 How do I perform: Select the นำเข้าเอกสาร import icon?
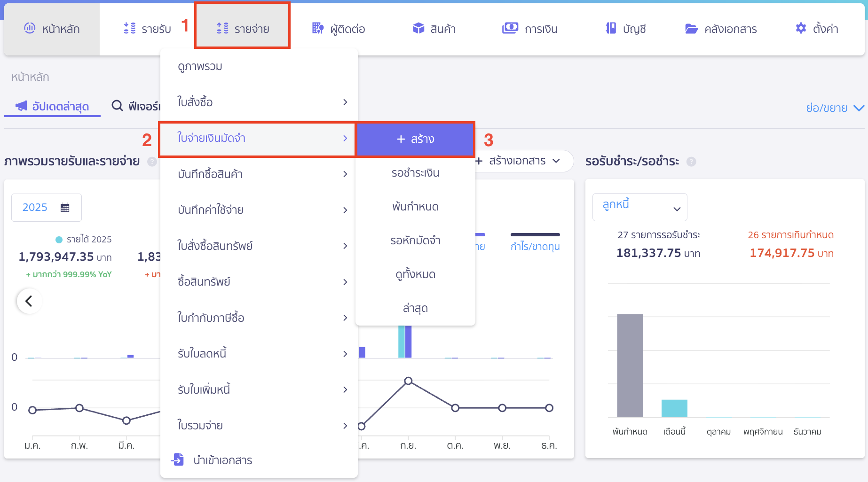pyautogui.click(x=178, y=460)
